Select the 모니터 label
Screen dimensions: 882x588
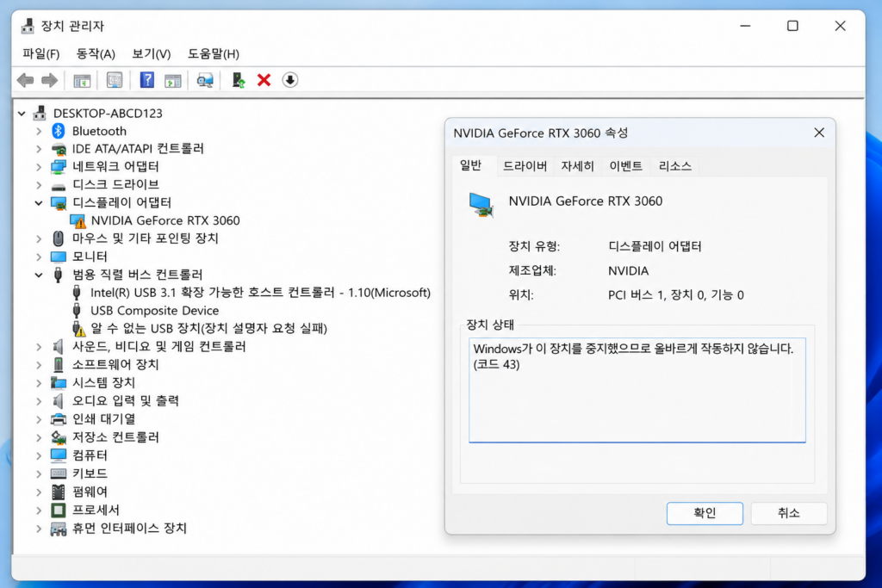pyautogui.click(x=90, y=257)
